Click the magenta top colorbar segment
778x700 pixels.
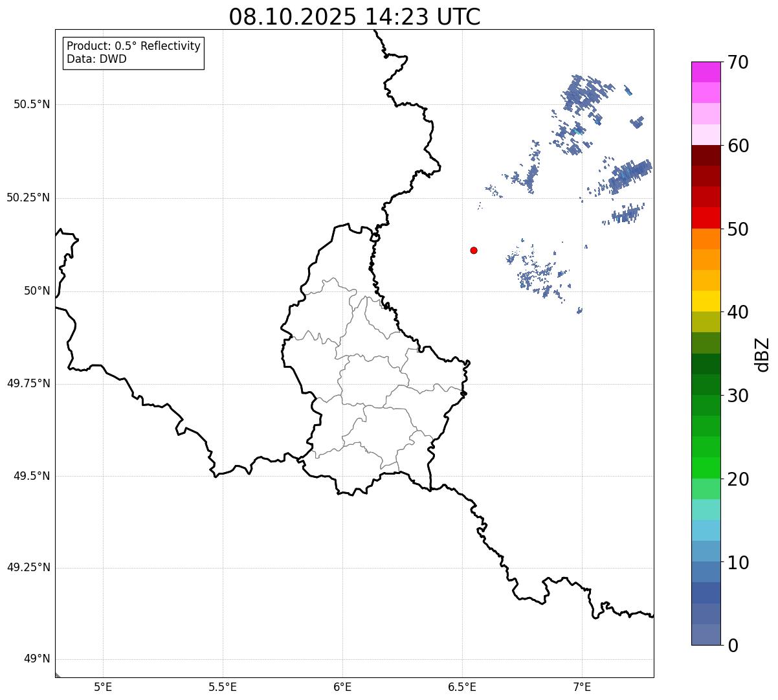pyautogui.click(x=706, y=72)
